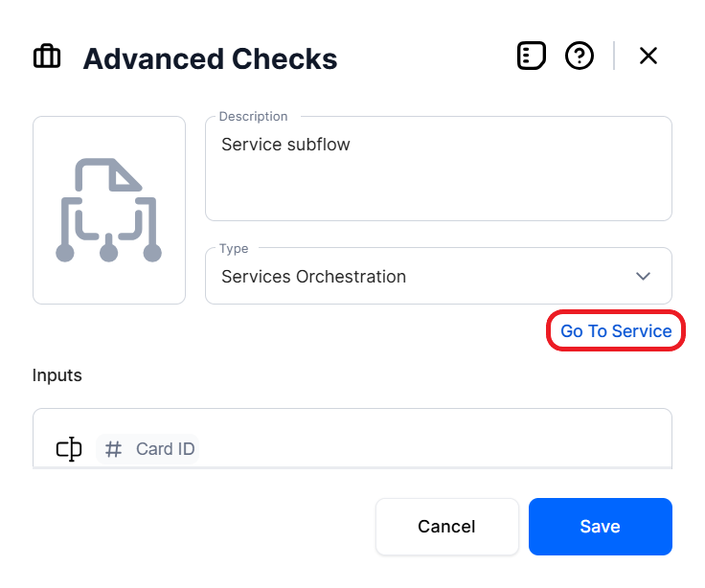Open the notes icon in the header

532,57
